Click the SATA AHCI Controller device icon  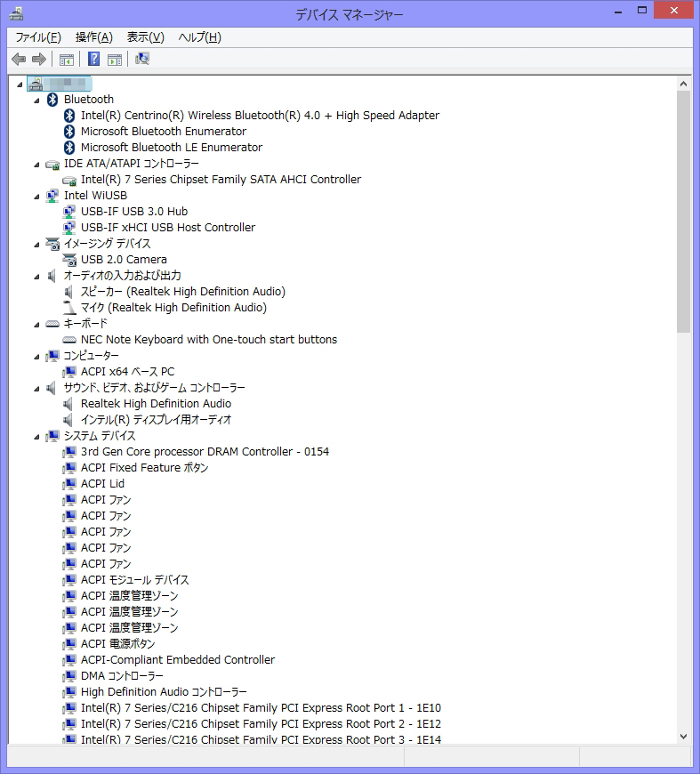69,181
